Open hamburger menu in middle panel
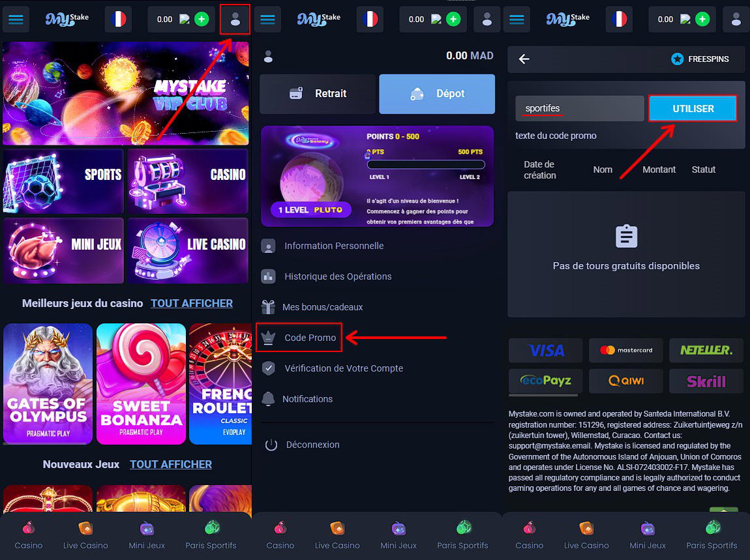Viewport: 750px width, 560px height. (267, 20)
